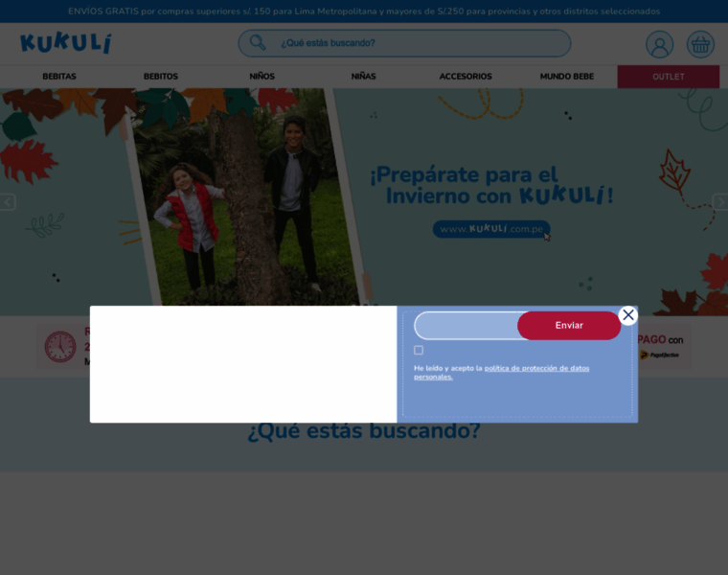This screenshot has height=575, width=728.
Task: Open the ACCESORIOS menu
Action: coord(466,77)
